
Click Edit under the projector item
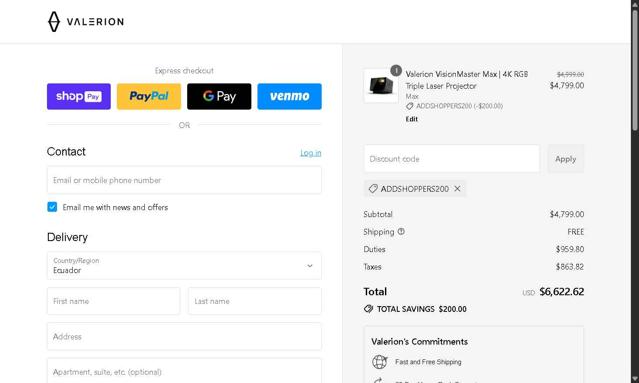click(412, 119)
